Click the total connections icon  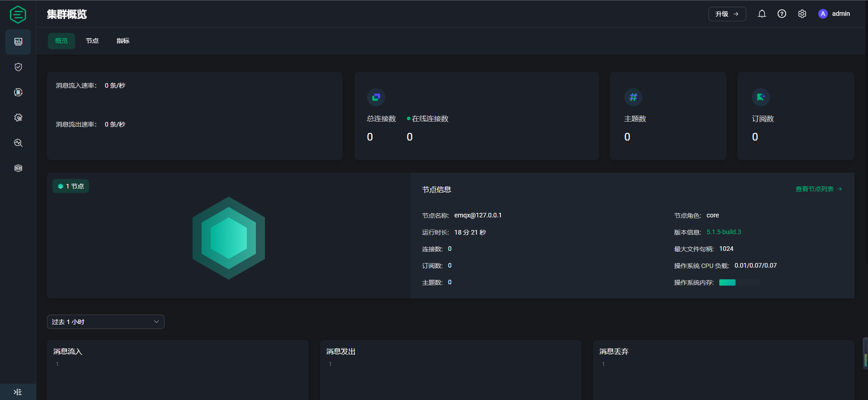coord(376,97)
